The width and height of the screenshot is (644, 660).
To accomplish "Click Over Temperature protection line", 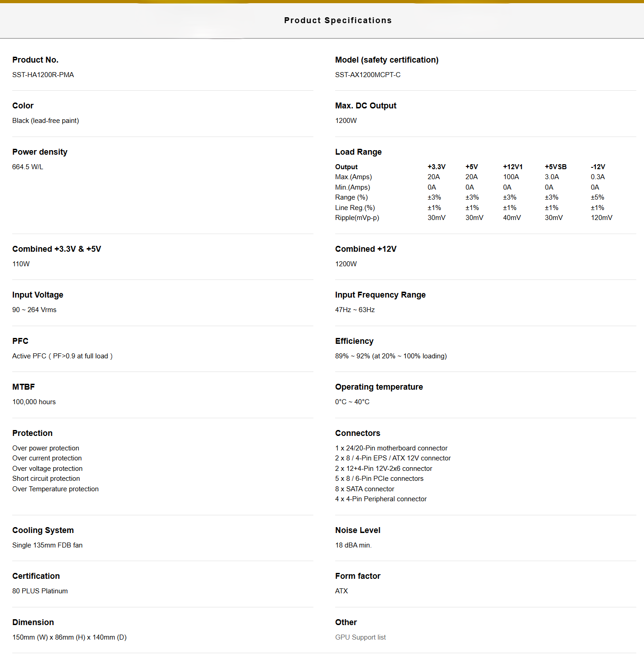I will tap(55, 489).
